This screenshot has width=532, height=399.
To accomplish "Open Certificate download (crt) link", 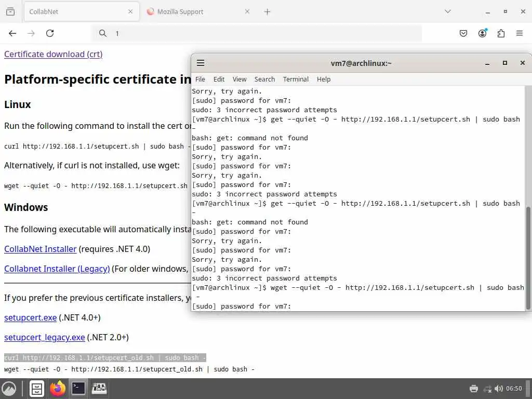I will pos(54,54).
